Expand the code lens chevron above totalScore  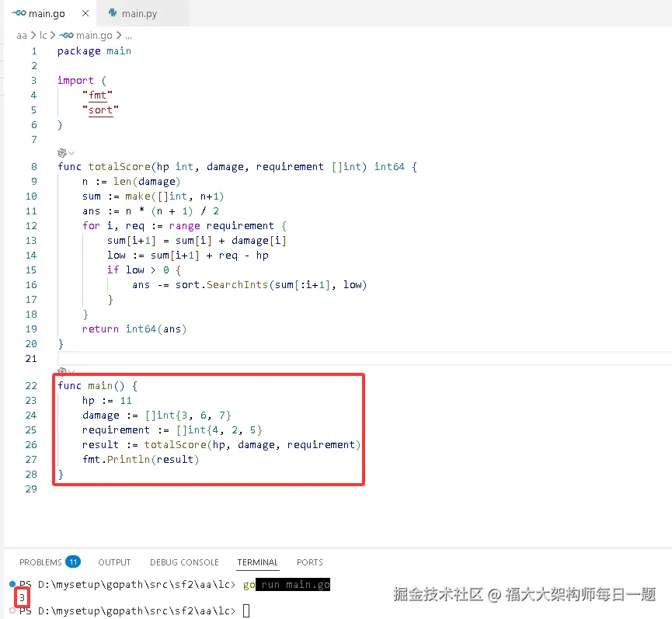71,153
